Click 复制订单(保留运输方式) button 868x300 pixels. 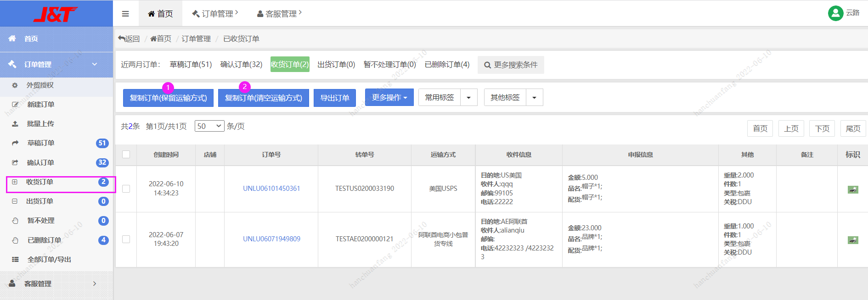click(168, 98)
